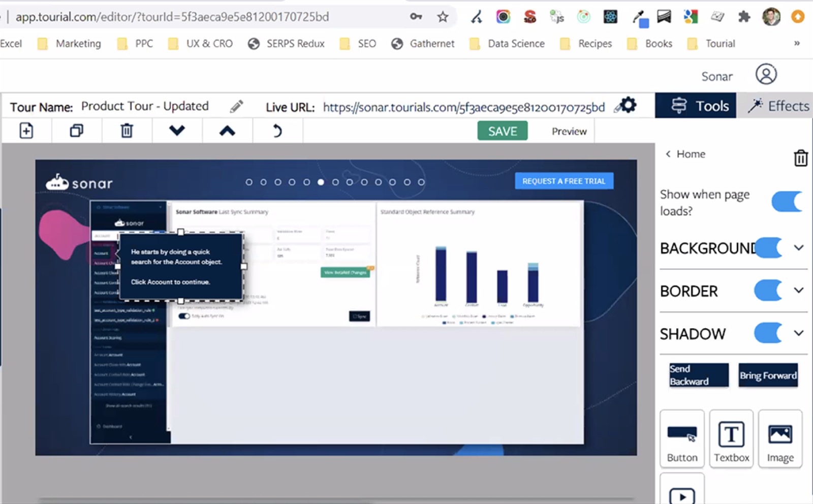
Task: Delete selected element with panel trash icon
Action: coord(801,158)
